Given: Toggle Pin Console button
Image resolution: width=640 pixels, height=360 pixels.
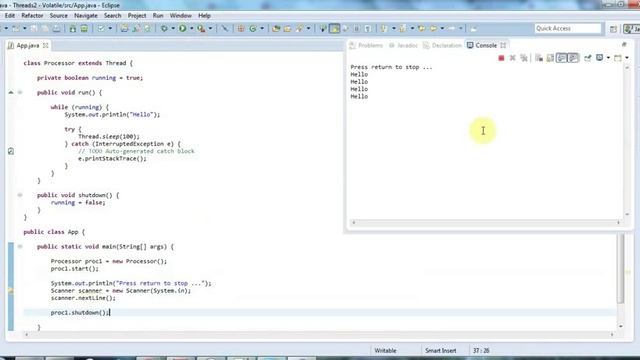Looking at the screenshot, I should (x=588, y=58).
